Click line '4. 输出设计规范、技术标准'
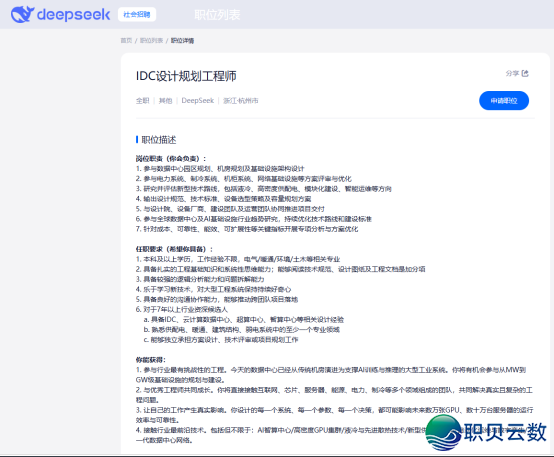The image size is (554, 457). tap(223, 199)
